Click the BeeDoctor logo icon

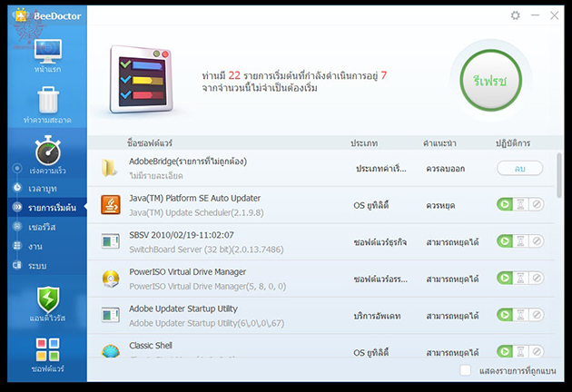coord(20,15)
